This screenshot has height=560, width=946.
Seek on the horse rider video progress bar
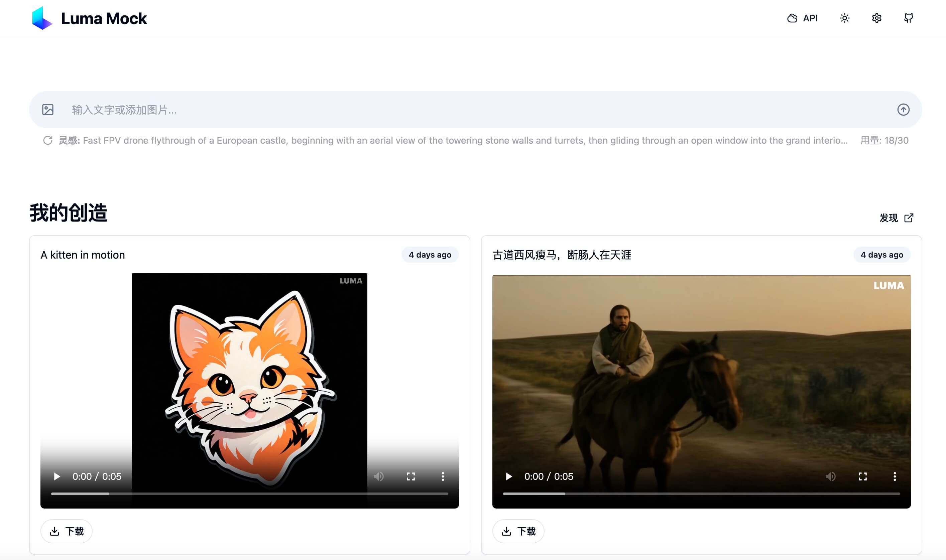coord(701,494)
